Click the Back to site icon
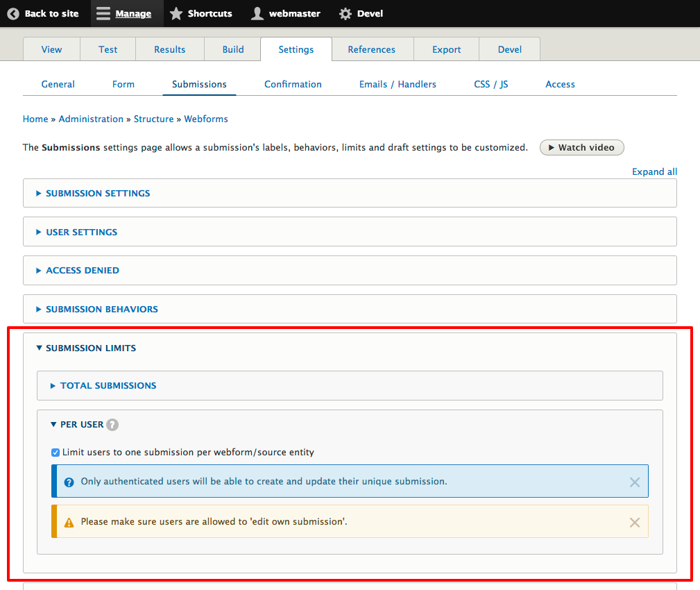 click(x=12, y=13)
